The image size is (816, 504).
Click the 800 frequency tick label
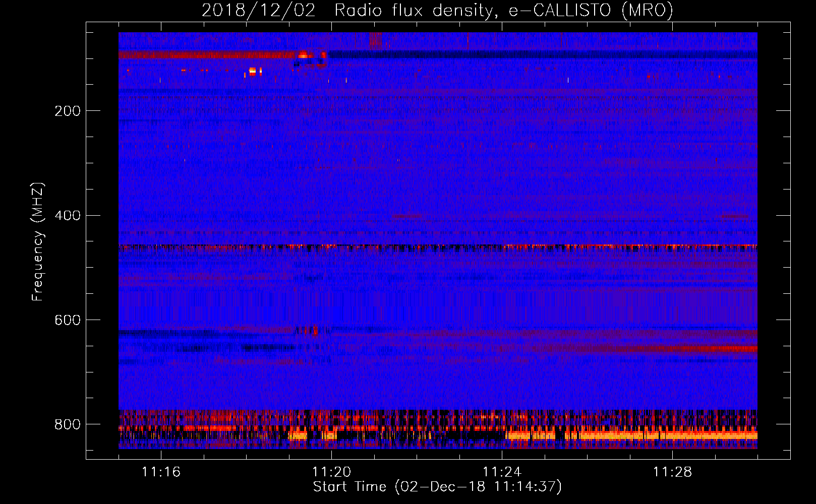pyautogui.click(x=68, y=424)
